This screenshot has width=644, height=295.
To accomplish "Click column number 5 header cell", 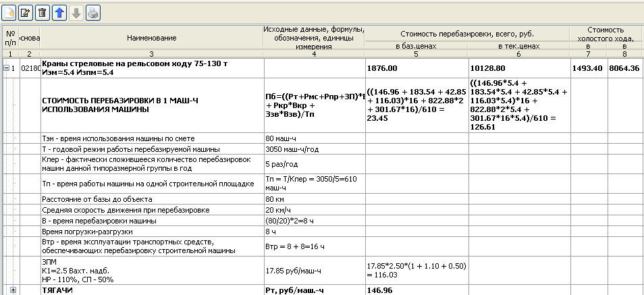I will coord(416,54).
